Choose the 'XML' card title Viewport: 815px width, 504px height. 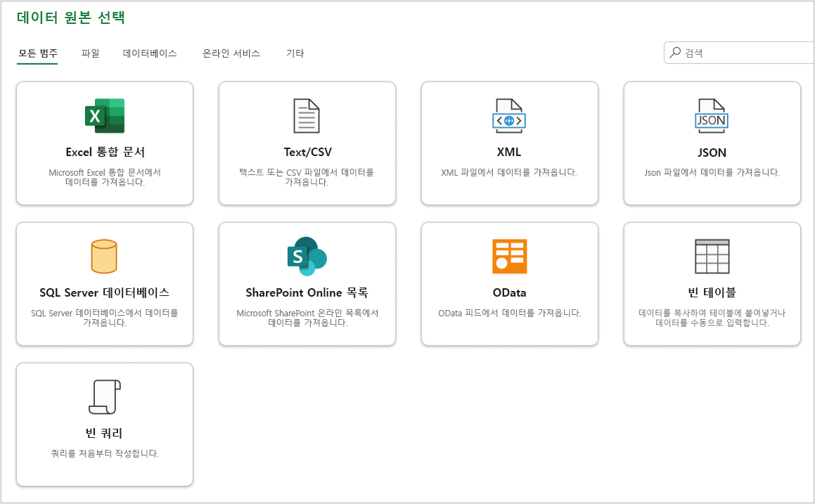tap(509, 153)
